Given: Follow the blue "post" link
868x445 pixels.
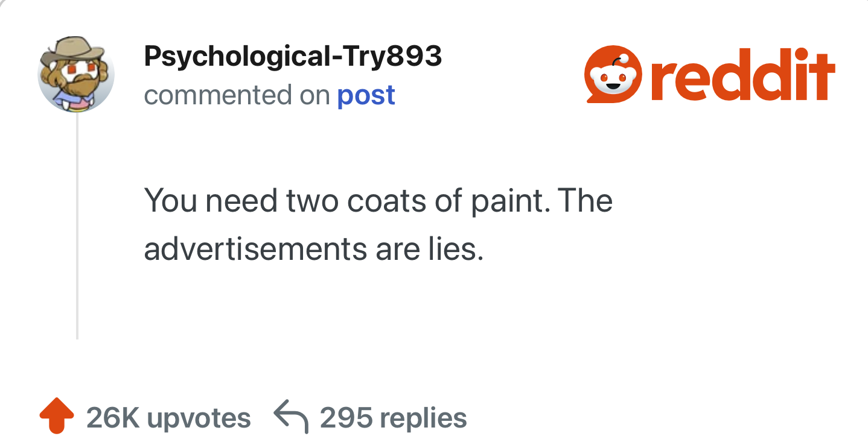Looking at the screenshot, I should point(366,95).
